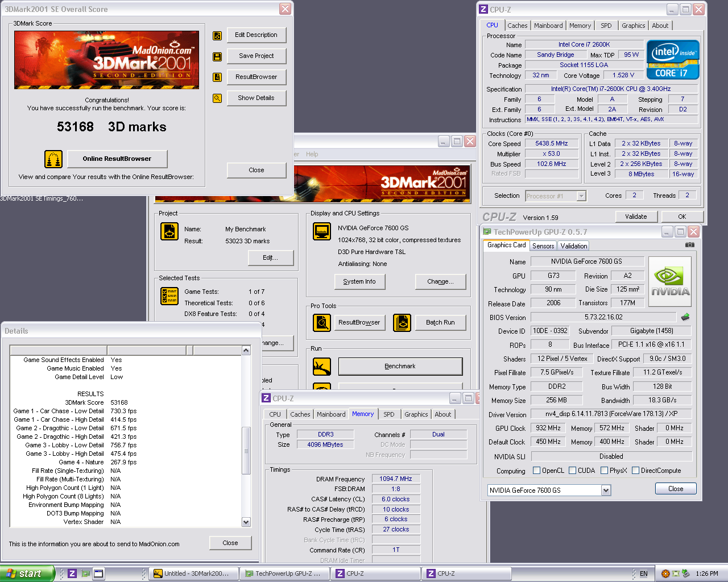Click the GPU-Z screenshot camera icon
Viewport: 728px width, 582px height.
click(690, 245)
